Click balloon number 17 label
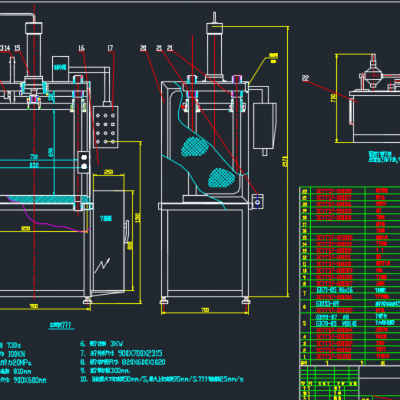This screenshot has height=400, width=400. click(x=110, y=48)
